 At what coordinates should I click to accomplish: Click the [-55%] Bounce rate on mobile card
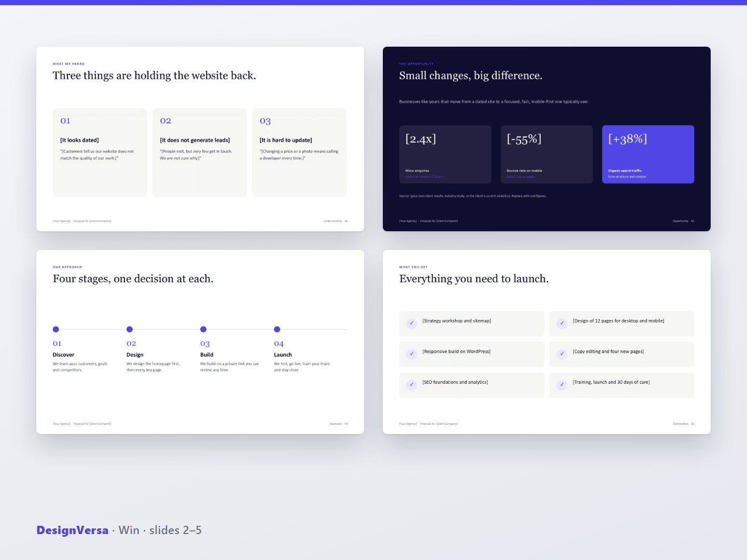[547, 154]
